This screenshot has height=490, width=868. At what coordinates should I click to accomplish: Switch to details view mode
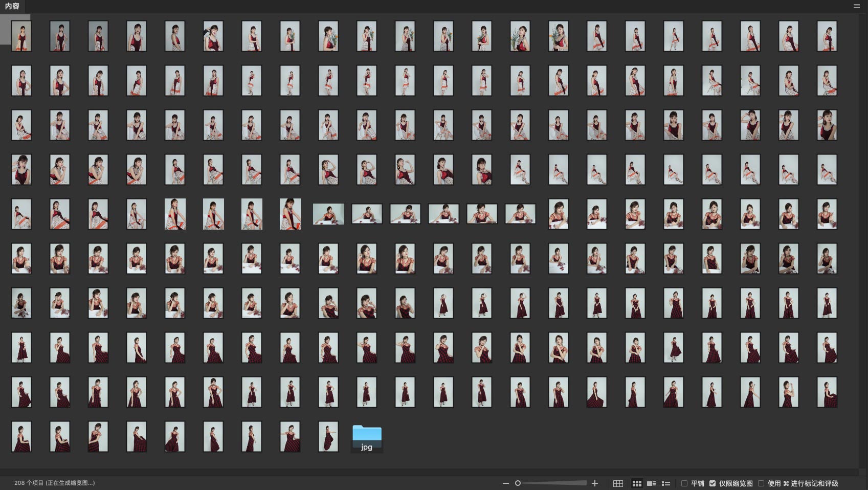click(x=651, y=483)
